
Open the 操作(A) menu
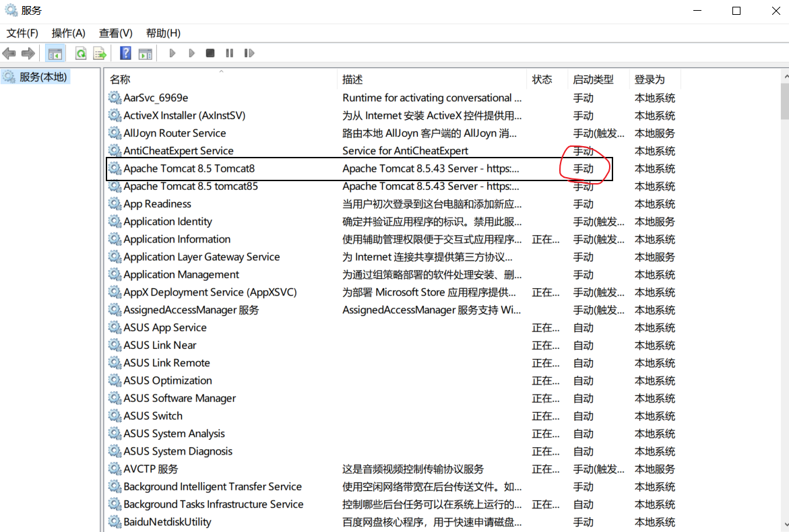pyautogui.click(x=69, y=33)
